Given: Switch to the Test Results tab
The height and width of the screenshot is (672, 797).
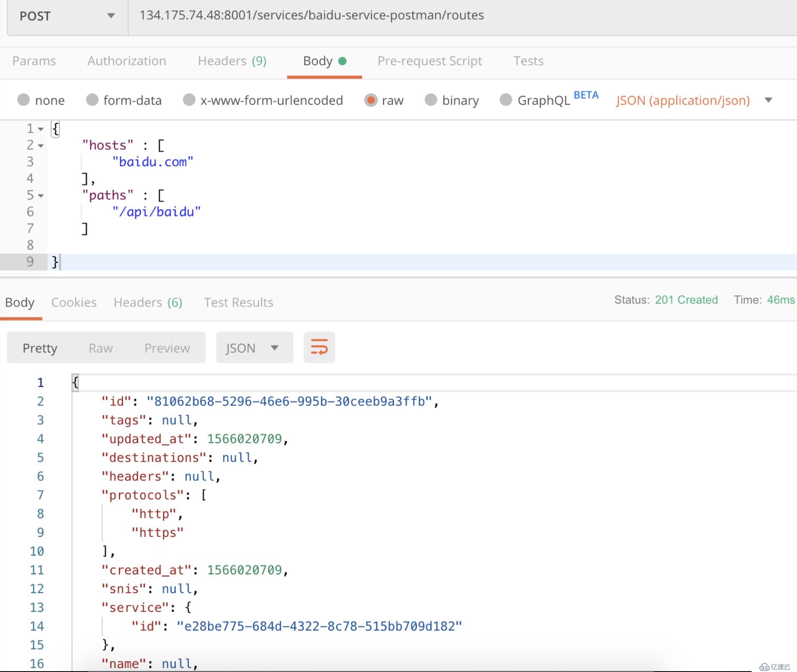Looking at the screenshot, I should [x=238, y=302].
